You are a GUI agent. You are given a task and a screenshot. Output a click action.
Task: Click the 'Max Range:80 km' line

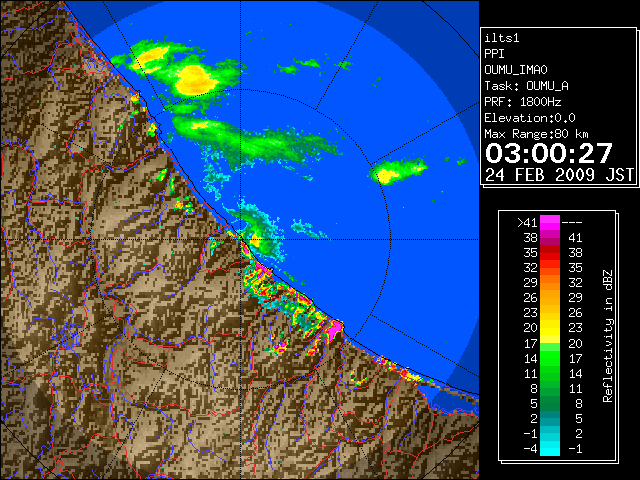[536, 134]
